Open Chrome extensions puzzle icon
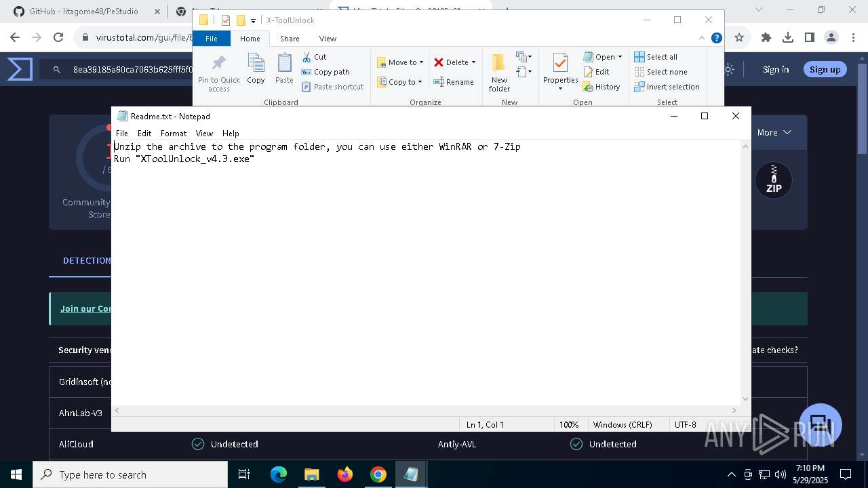The image size is (868, 488). point(766,37)
